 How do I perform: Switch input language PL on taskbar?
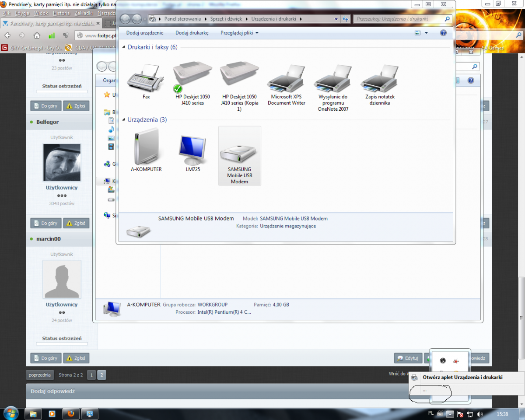(431, 413)
